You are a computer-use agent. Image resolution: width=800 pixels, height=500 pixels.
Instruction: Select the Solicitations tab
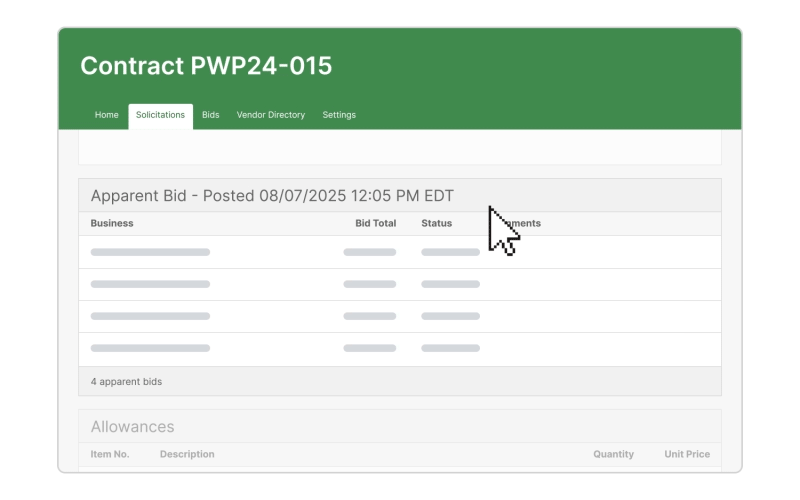pos(160,115)
